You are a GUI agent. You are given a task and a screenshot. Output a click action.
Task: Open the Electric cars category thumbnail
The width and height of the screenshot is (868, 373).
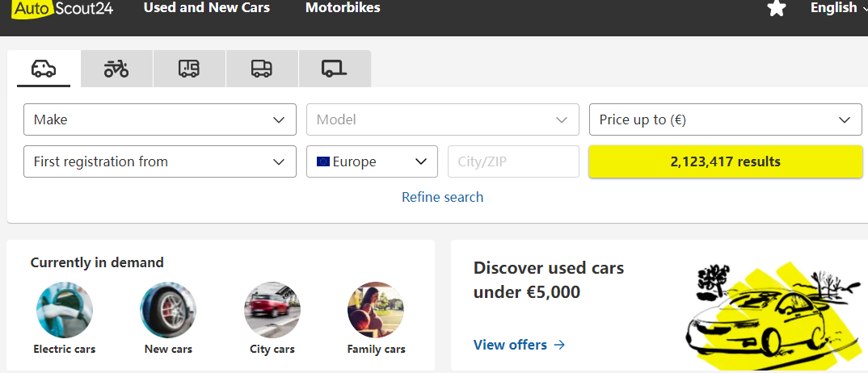[x=65, y=310]
